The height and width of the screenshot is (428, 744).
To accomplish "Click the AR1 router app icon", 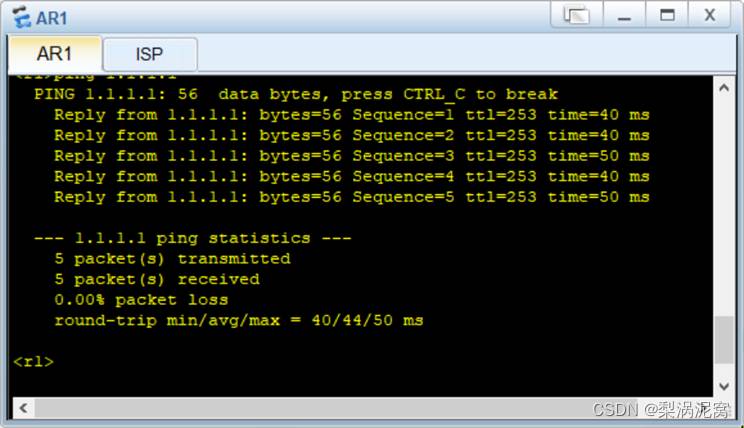I will [x=21, y=17].
